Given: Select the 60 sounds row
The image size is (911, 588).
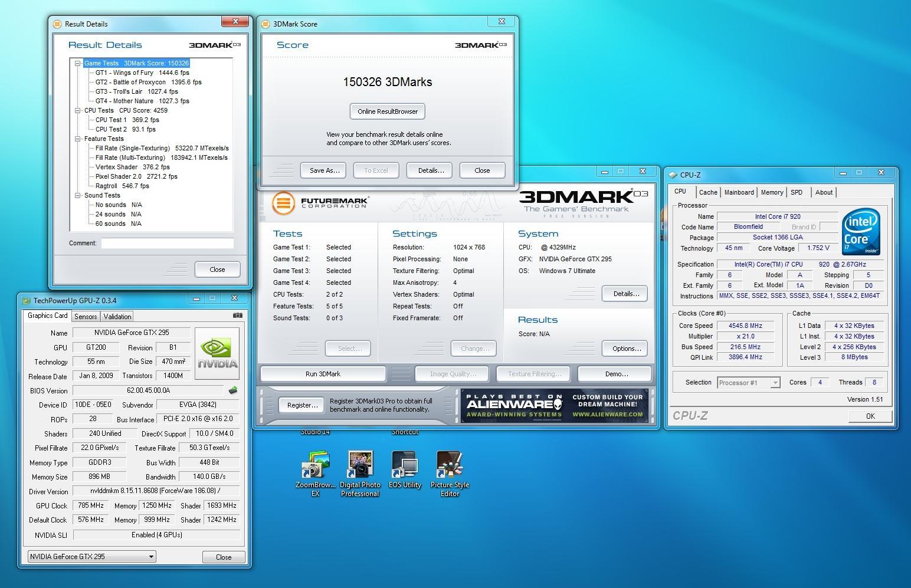Looking at the screenshot, I should pyautogui.click(x=118, y=224).
